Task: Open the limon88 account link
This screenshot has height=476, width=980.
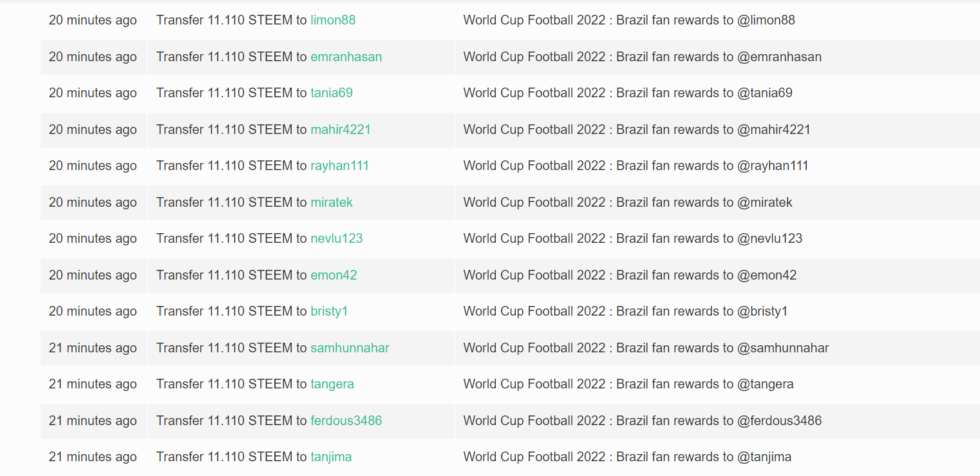Action: coord(333,20)
